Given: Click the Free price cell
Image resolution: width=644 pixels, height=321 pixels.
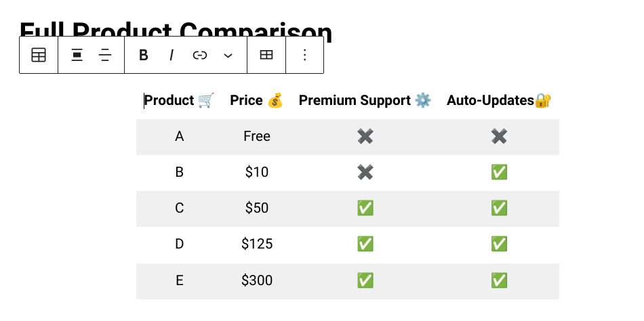Looking at the screenshot, I should pyautogui.click(x=256, y=137).
